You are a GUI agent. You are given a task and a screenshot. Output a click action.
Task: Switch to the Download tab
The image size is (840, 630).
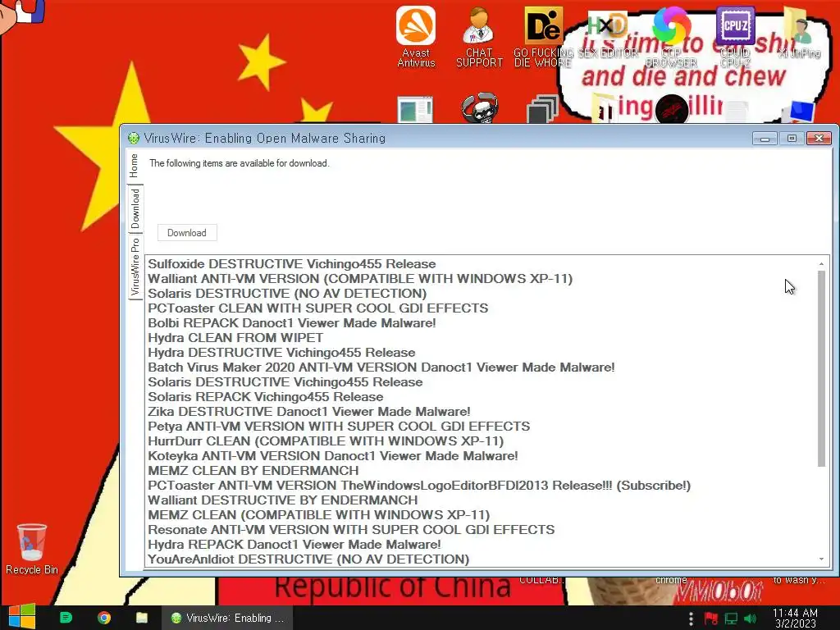(135, 208)
